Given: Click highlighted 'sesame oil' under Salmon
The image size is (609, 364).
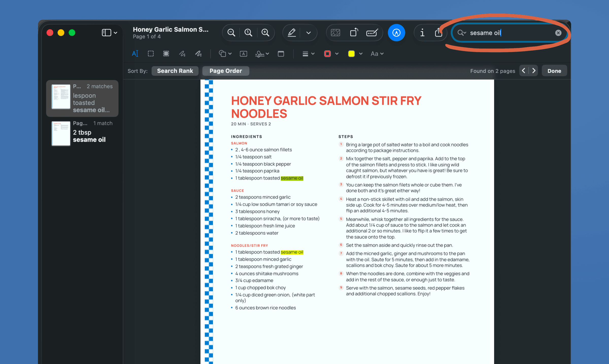Looking at the screenshot, I should click(x=292, y=178).
